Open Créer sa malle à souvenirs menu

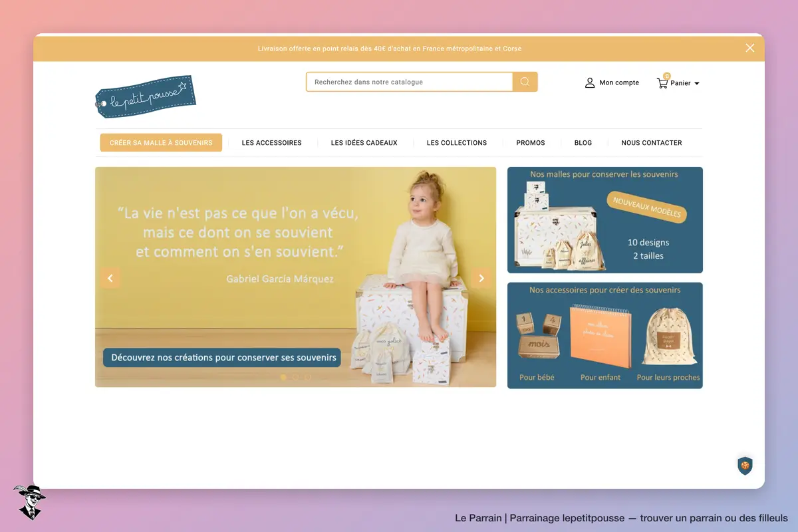[161, 142]
